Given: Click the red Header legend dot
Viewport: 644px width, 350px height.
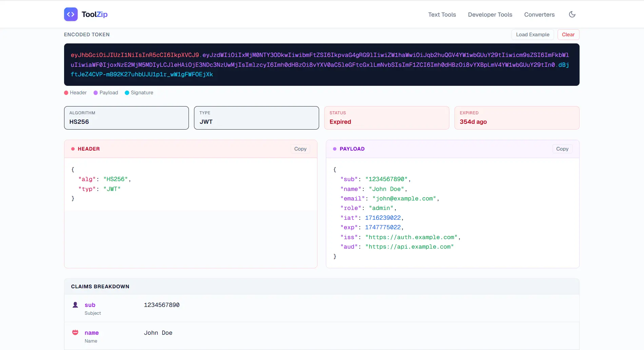Looking at the screenshot, I should pyautogui.click(x=66, y=93).
